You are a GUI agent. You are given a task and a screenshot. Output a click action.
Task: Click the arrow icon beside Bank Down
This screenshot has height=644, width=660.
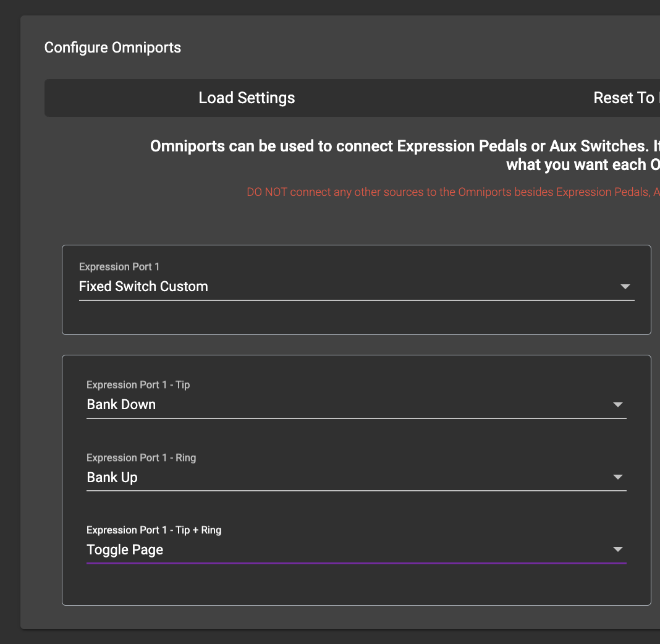pos(617,405)
